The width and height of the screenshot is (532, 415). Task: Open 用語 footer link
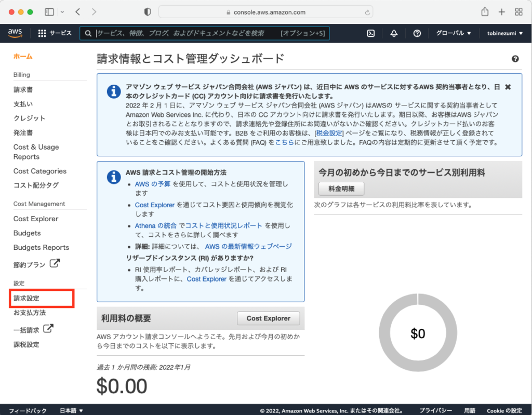click(470, 411)
